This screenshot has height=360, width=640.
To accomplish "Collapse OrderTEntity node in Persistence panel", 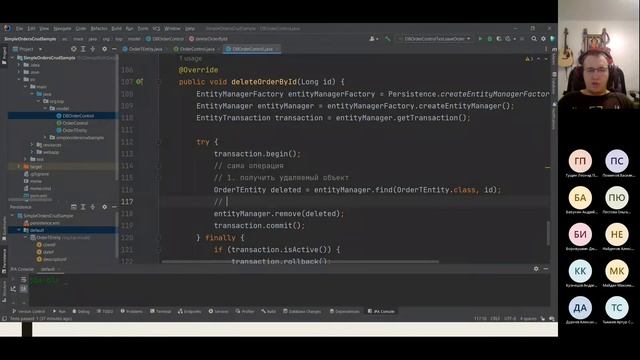I will click(26, 238).
